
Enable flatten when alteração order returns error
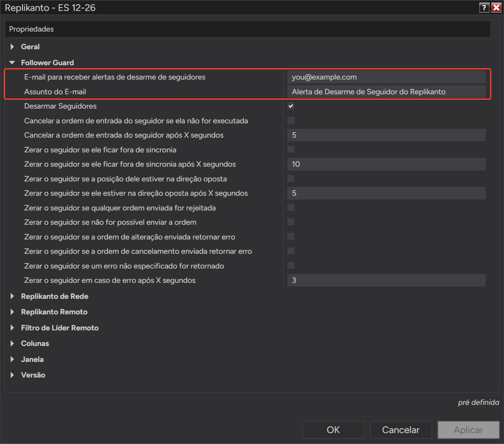(291, 237)
